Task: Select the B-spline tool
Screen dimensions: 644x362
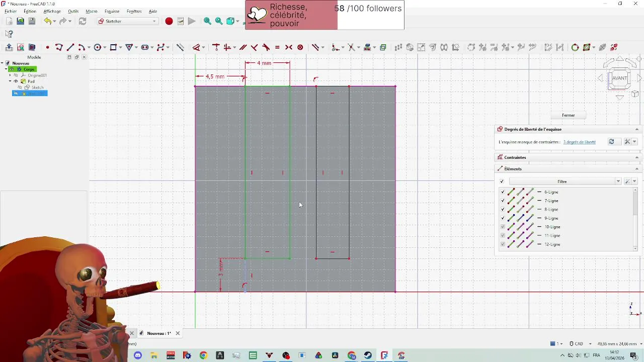Action: (x=160, y=47)
